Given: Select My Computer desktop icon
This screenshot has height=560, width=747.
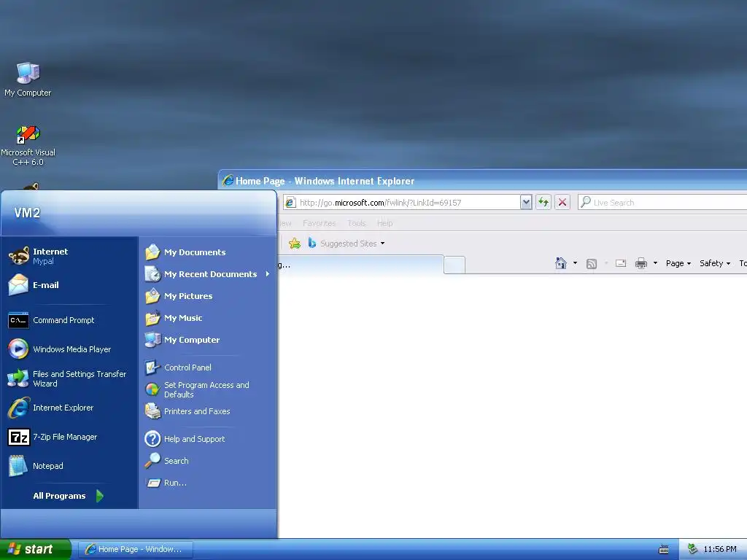Looking at the screenshot, I should tap(28, 79).
